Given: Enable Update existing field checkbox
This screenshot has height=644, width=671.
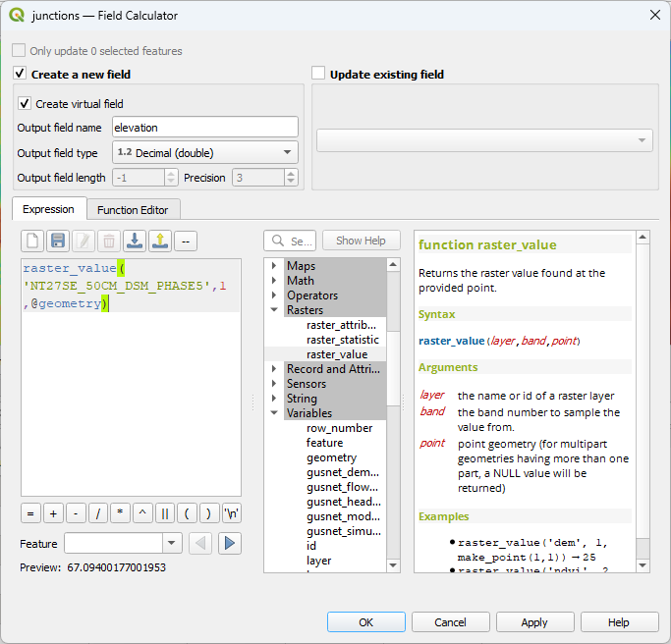Looking at the screenshot, I should 318,74.
